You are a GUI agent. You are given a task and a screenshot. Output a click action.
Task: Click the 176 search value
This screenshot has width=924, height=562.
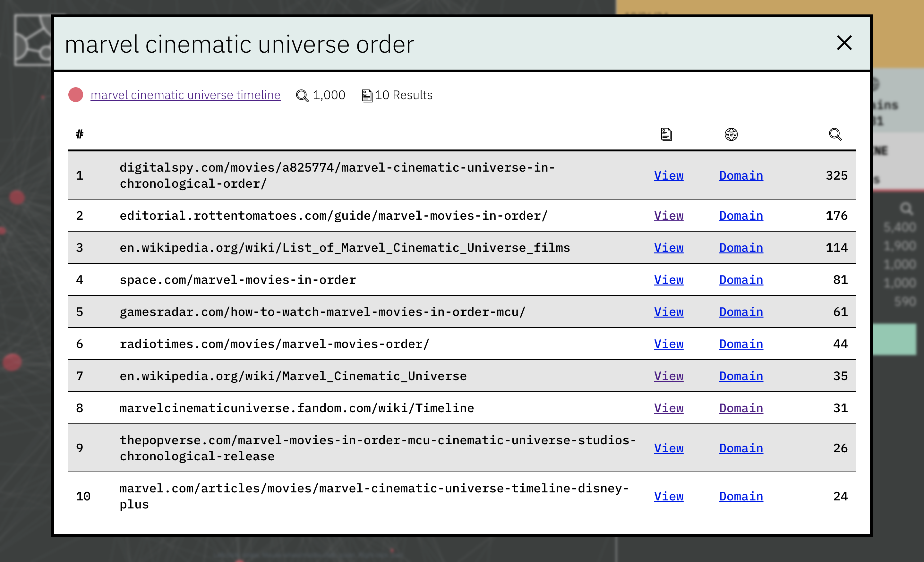tap(837, 216)
